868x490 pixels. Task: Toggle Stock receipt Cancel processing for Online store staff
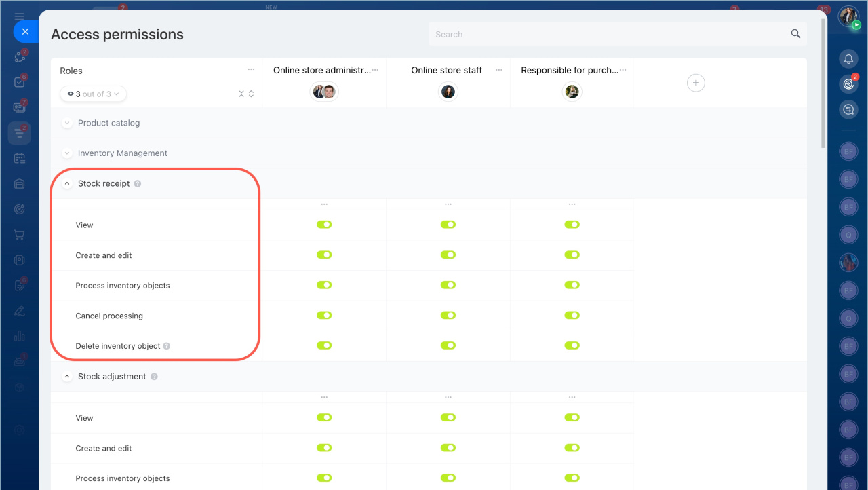coord(448,316)
